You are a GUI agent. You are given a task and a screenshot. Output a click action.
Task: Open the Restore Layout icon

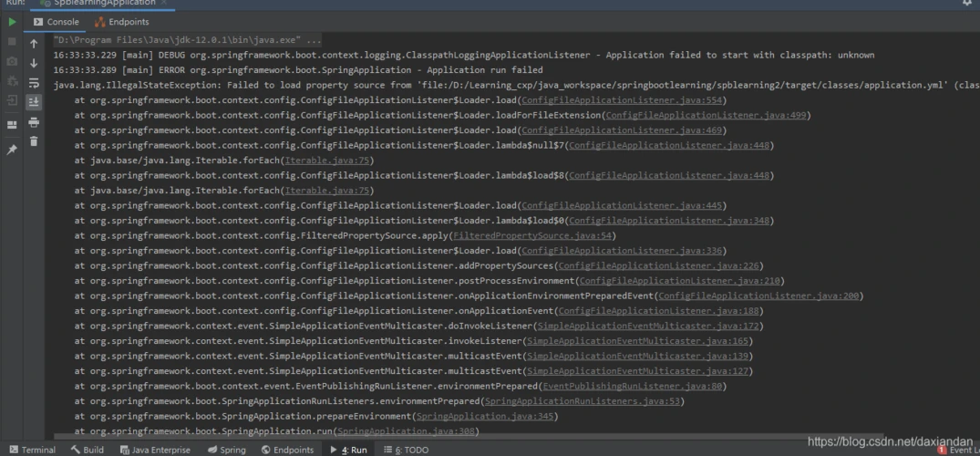click(x=12, y=125)
